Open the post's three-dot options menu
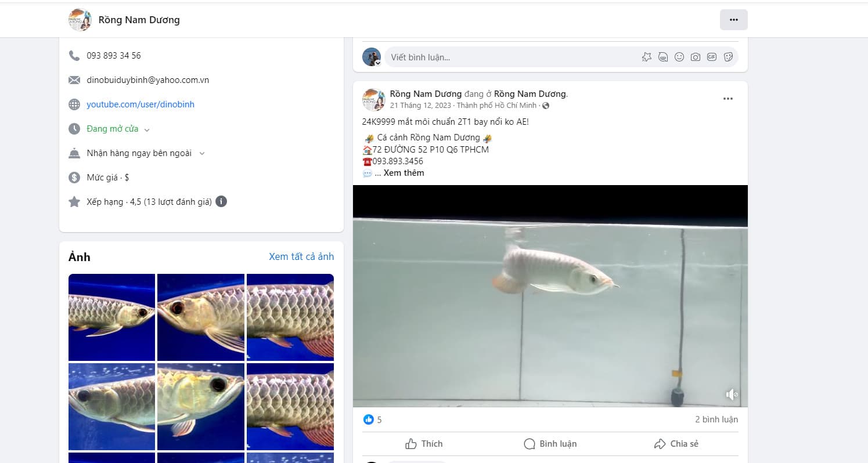Screen dimensions: 868x463 [728, 99]
